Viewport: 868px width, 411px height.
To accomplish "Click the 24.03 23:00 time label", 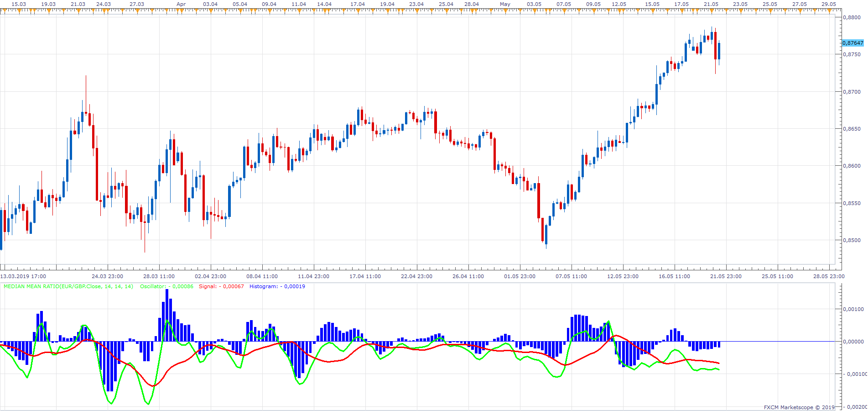I will tap(108, 276).
